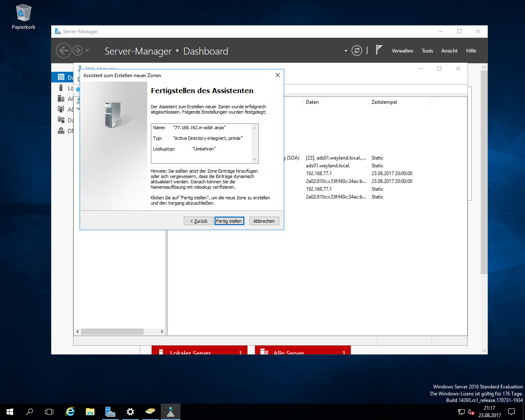The height and width of the screenshot is (420, 525).
Task: Click the Zurück button in the wizard
Action: point(199,221)
